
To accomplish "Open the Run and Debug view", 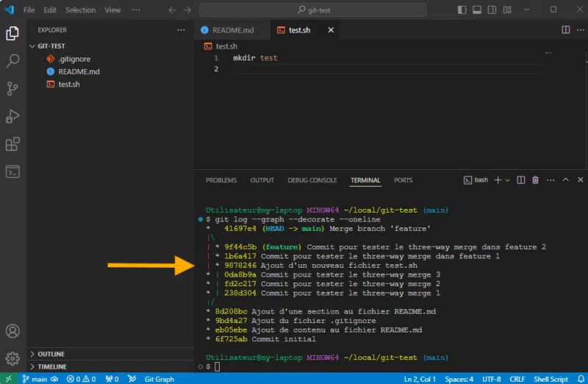I will point(12,116).
